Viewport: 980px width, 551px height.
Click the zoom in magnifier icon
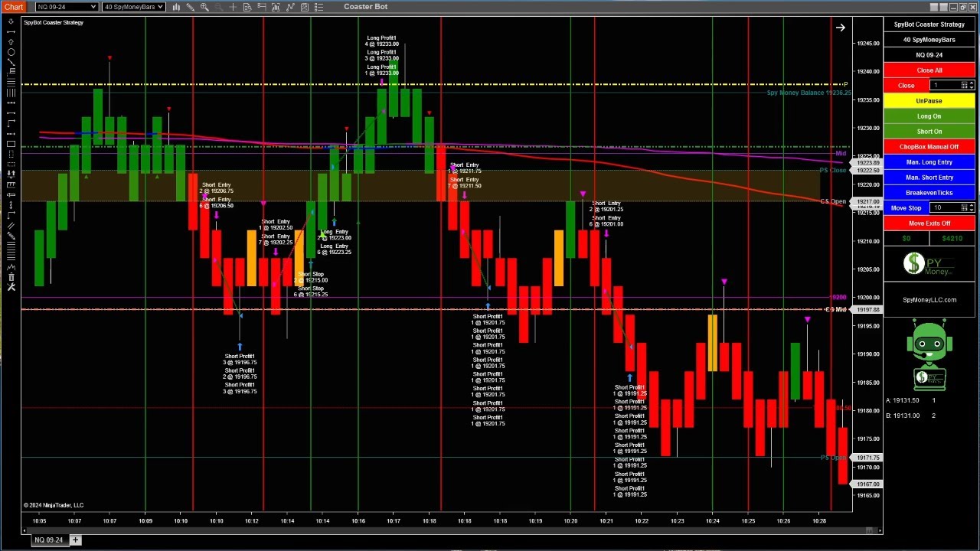[204, 7]
